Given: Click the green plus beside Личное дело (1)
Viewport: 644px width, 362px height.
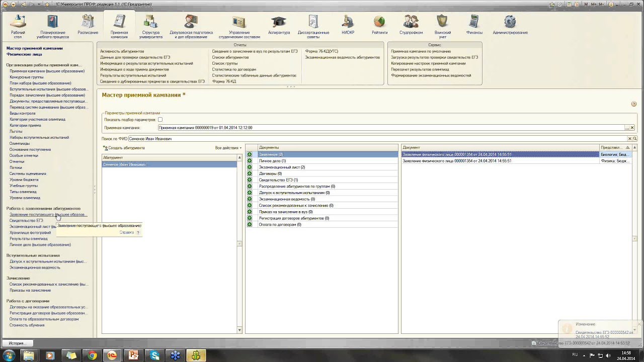Looking at the screenshot, I should (250, 161).
